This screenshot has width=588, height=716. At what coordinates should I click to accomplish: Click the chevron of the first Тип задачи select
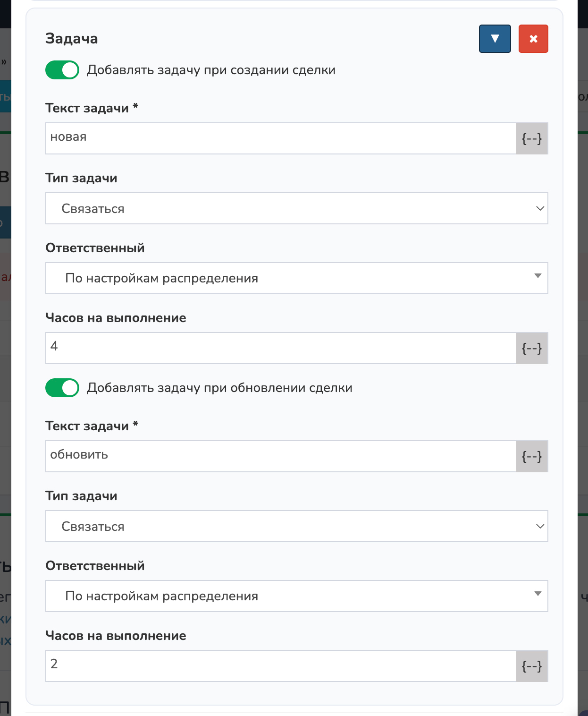540,208
